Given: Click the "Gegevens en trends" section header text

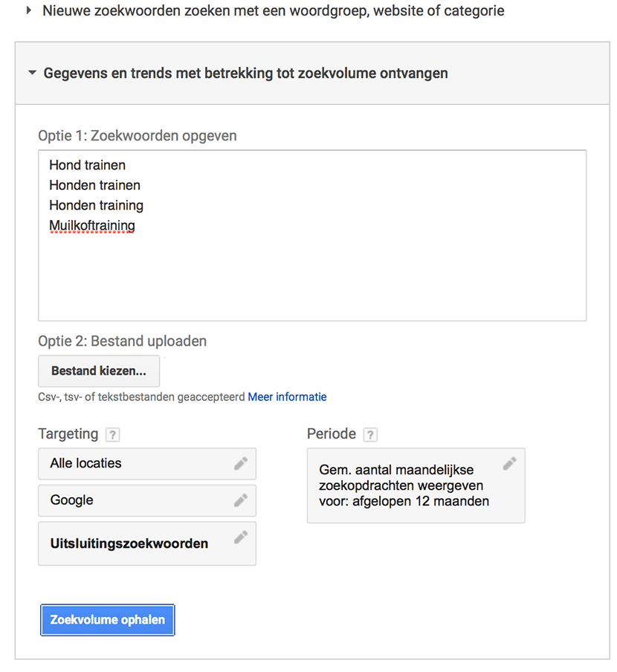Looking at the screenshot, I should click(245, 74).
